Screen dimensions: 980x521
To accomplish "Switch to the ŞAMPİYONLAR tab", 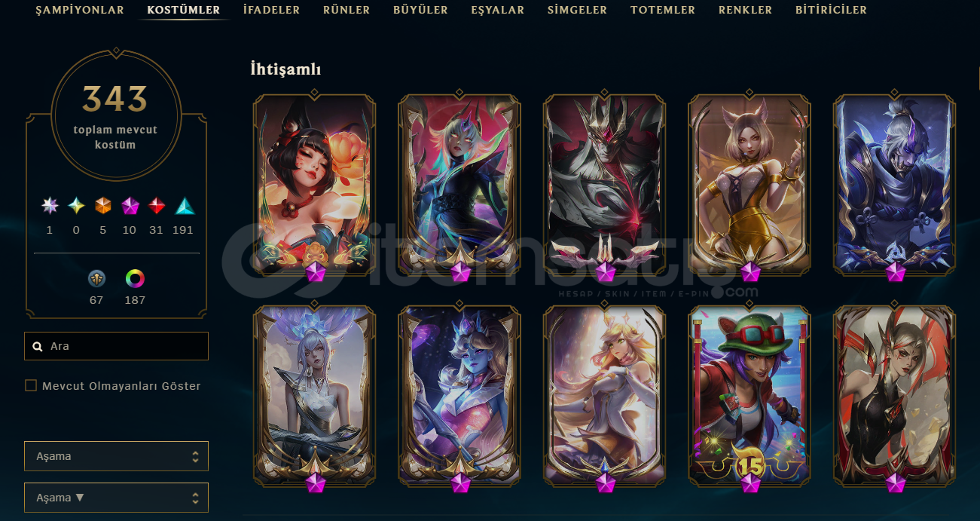I will tap(80, 10).
